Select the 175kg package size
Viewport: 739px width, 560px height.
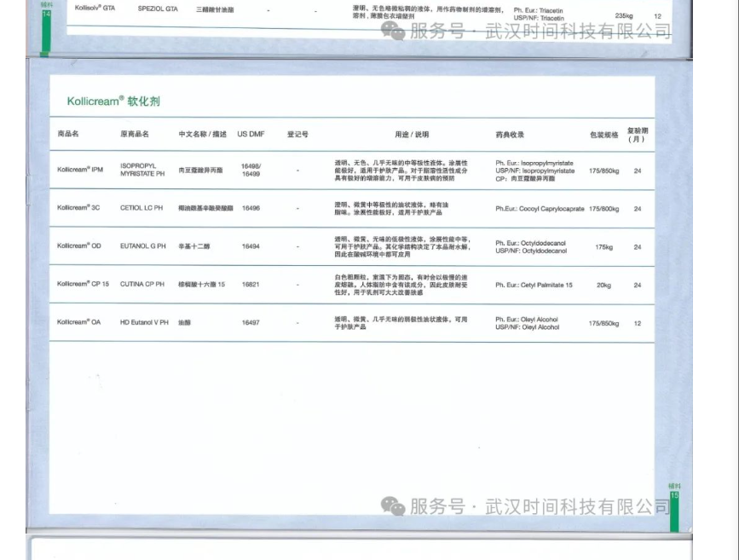click(603, 247)
